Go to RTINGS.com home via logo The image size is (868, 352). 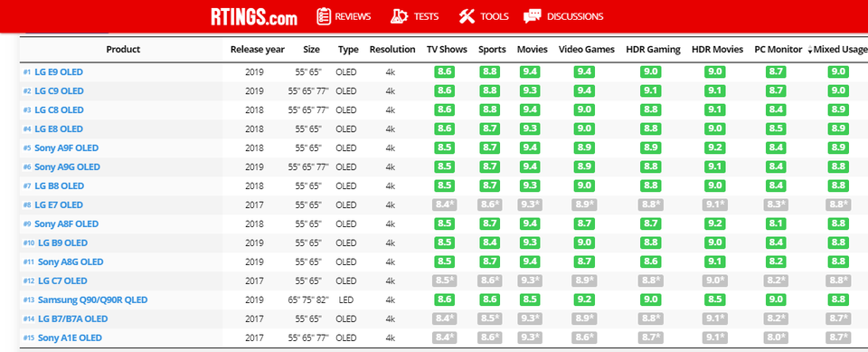coord(254,16)
